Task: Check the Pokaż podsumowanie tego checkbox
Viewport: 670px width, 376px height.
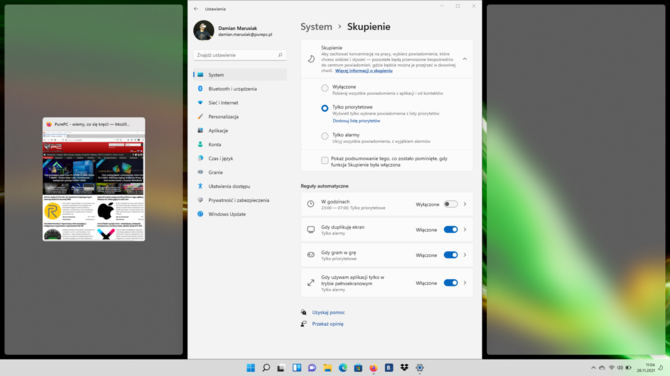Action: (x=325, y=161)
